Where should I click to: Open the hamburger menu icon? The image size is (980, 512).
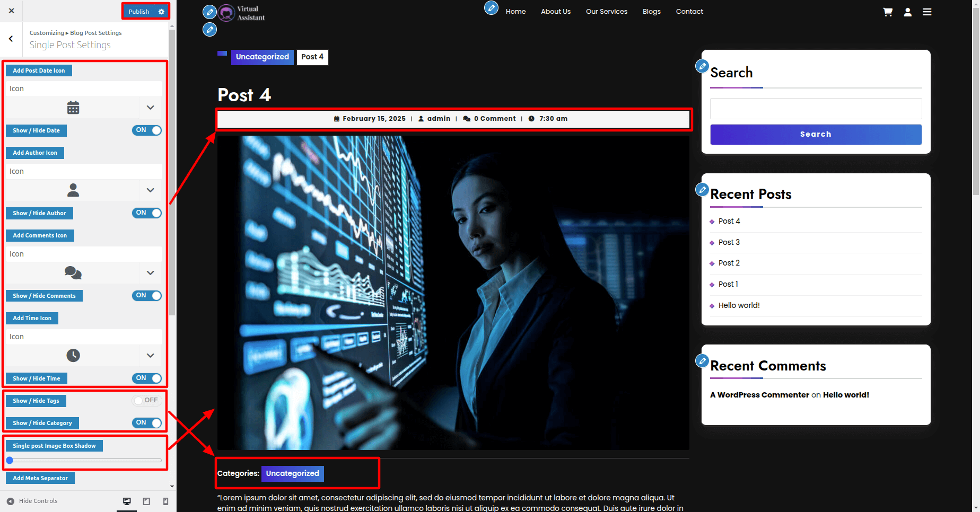(927, 12)
